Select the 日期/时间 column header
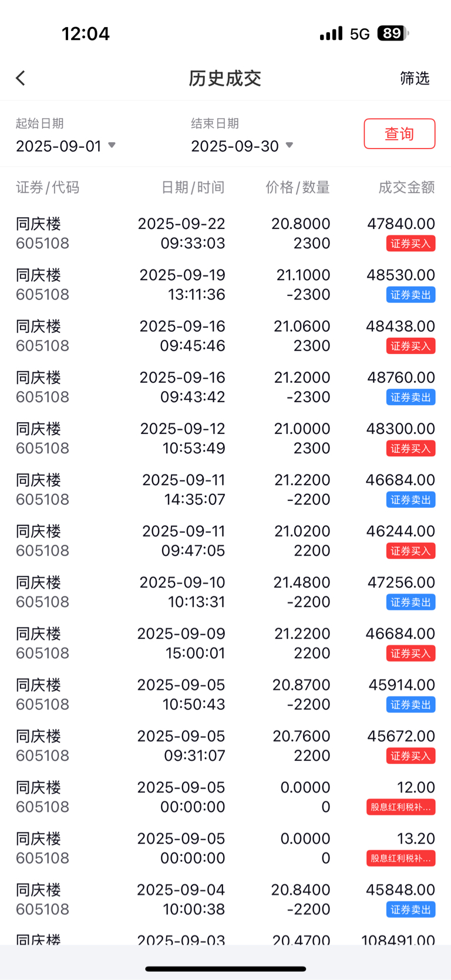Image resolution: width=451 pixels, height=980 pixels. click(x=193, y=187)
